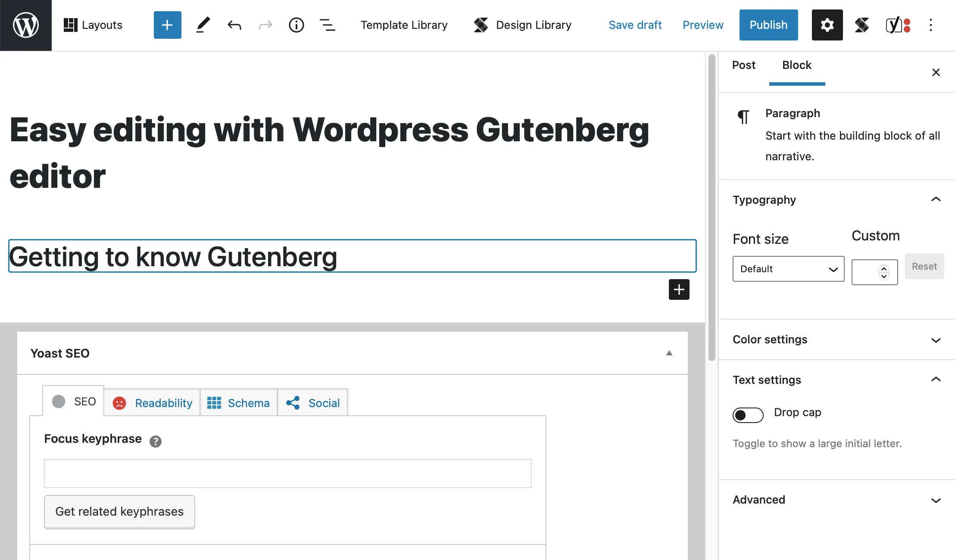Select the Yoast SEO tab
This screenshot has width=955, height=560.
[73, 401]
